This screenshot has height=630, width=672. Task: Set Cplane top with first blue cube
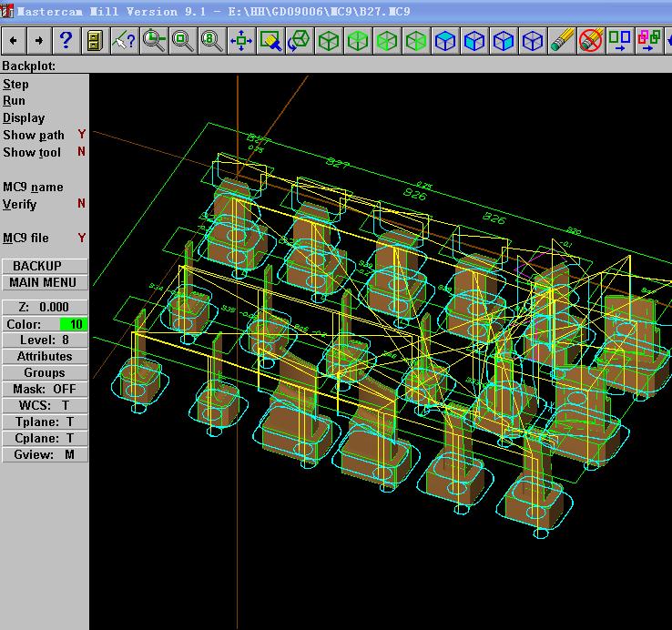click(x=445, y=40)
